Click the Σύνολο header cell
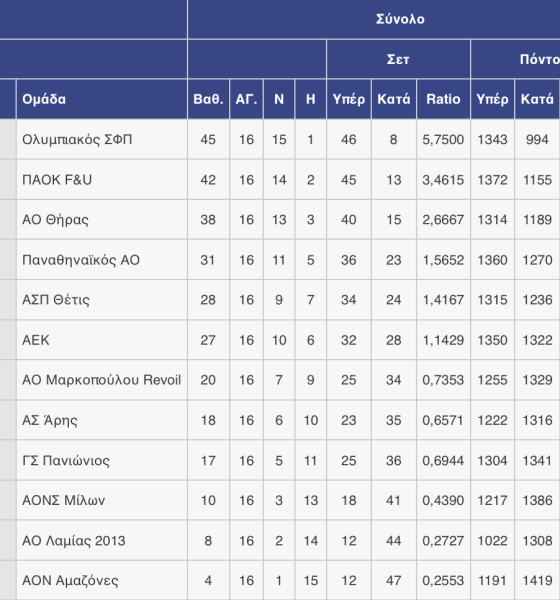Viewport: 560px width, 600px height. pyautogui.click(x=400, y=19)
